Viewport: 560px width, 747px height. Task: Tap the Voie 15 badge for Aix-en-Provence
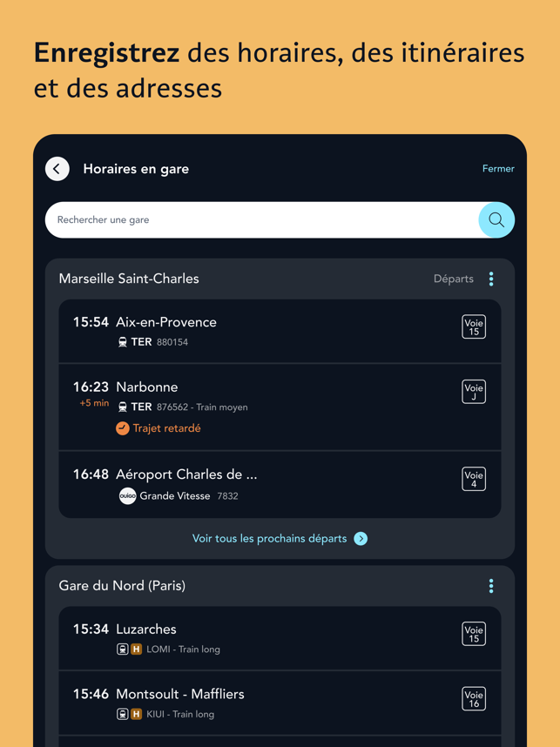tap(474, 326)
